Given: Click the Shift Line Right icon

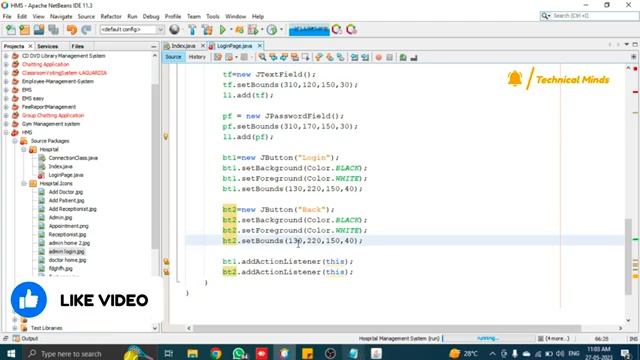Looking at the screenshot, I should point(365,57).
